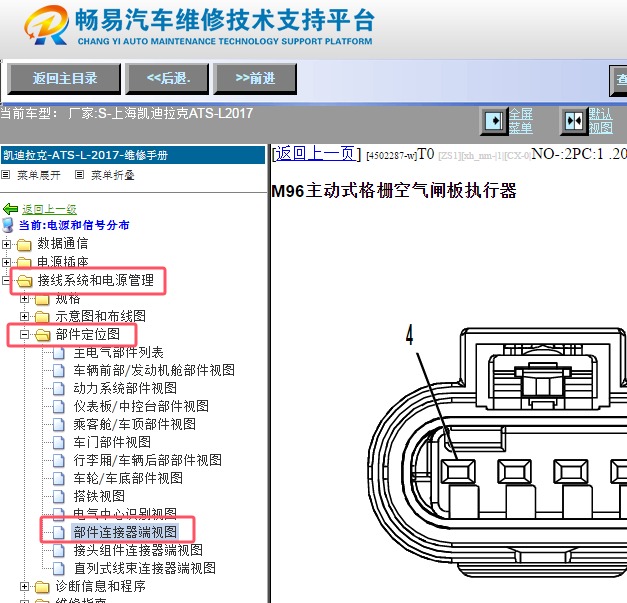
Task: Click the 当前:电源和信号分布 icon
Action: click(8, 225)
